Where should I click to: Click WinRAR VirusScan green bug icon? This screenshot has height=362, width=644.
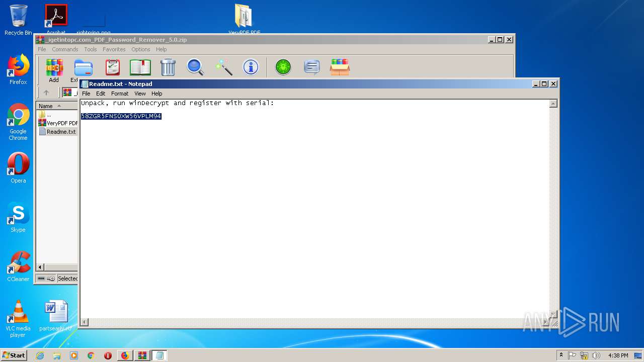click(283, 67)
